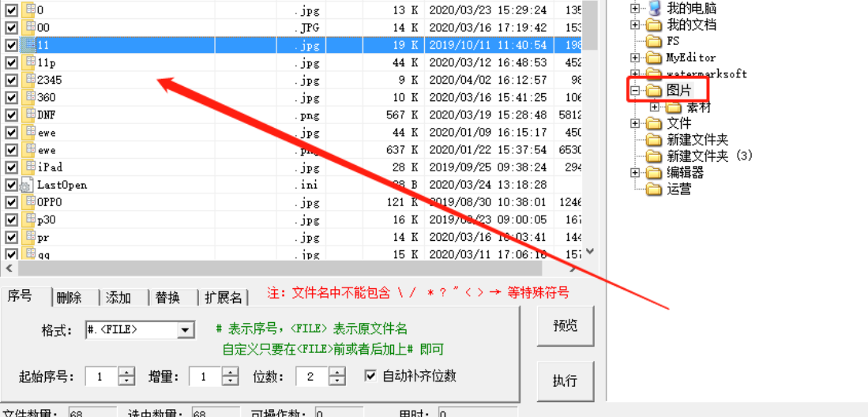Select the watermarksoft folder label
Image resolution: width=868 pixels, height=417 pixels.
(x=707, y=73)
